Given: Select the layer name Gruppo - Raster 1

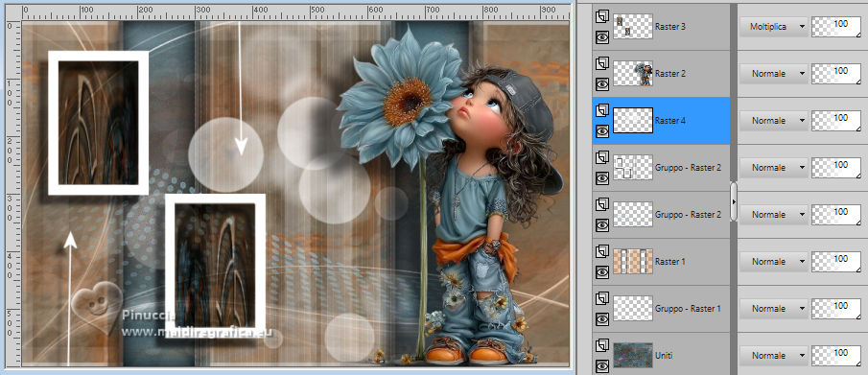Looking at the screenshot, I should (x=688, y=309).
